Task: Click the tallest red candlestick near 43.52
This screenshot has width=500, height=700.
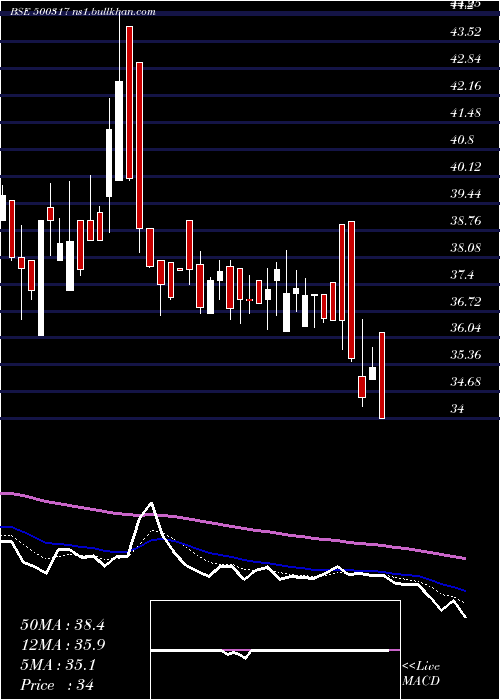Action: (129, 102)
